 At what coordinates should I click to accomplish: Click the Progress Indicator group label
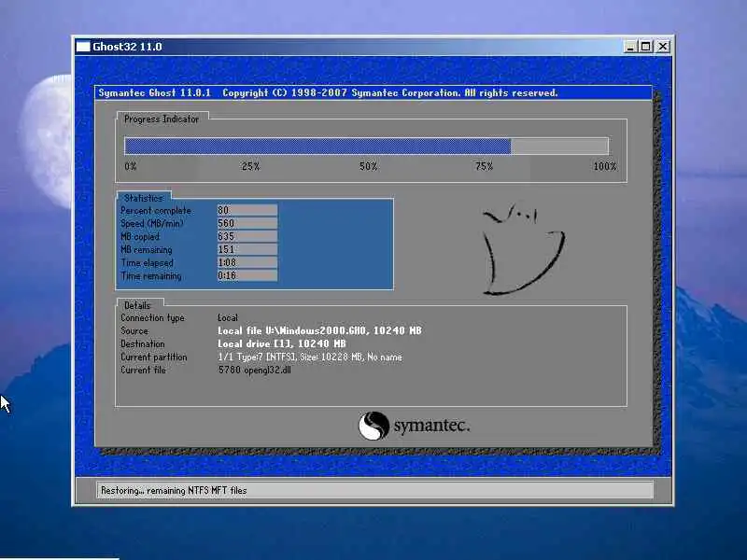click(x=161, y=119)
